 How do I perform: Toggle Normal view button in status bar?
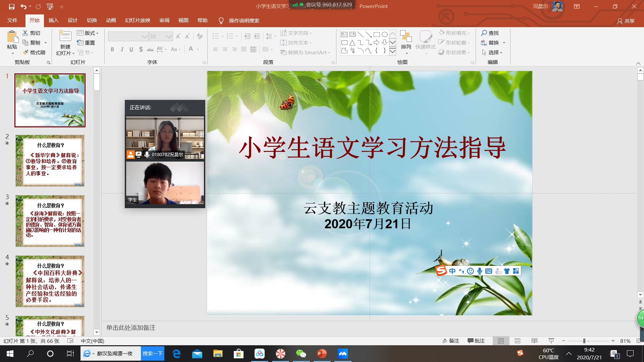tap(501, 341)
